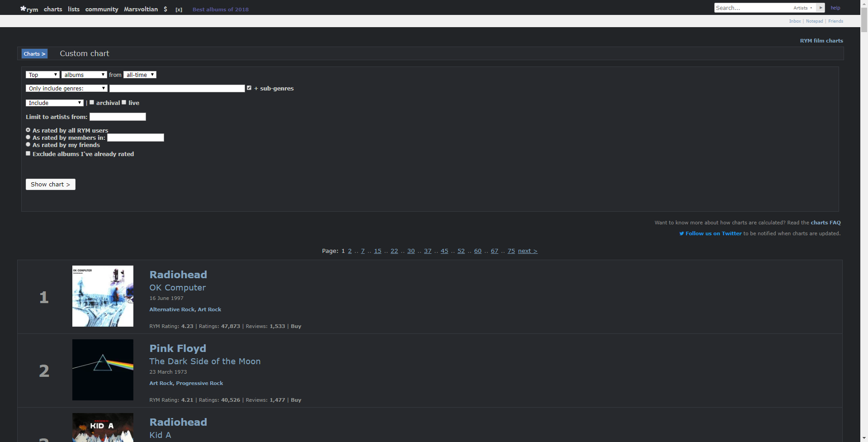This screenshot has width=868, height=442.
Task: Click the members in location field
Action: [136, 138]
